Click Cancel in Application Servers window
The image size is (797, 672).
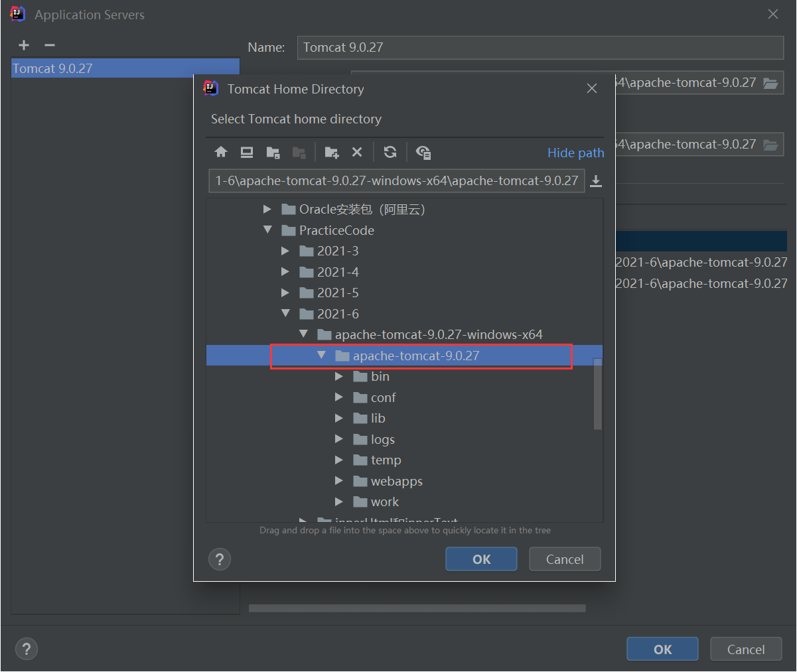tap(746, 649)
